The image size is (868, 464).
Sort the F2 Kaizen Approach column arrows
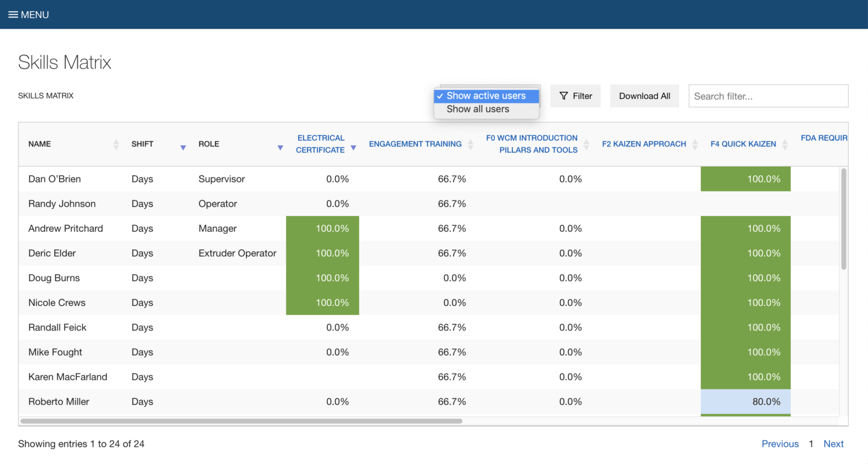[695, 144]
